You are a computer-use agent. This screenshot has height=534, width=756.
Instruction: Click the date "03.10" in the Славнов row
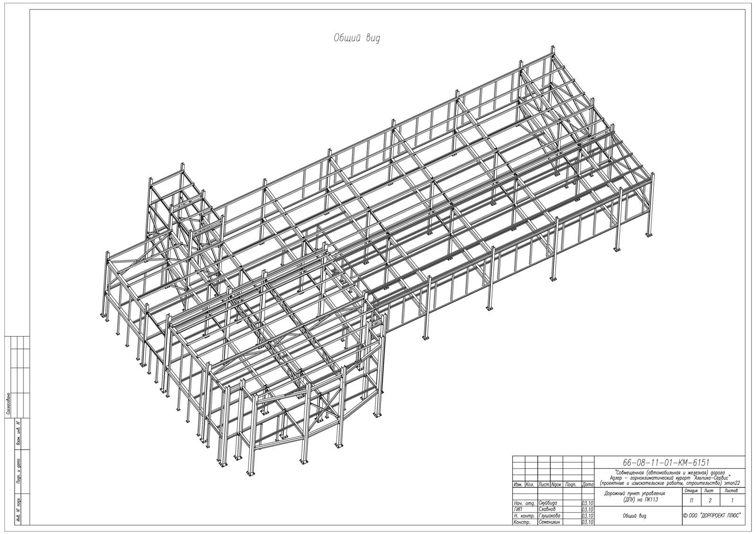pos(588,510)
